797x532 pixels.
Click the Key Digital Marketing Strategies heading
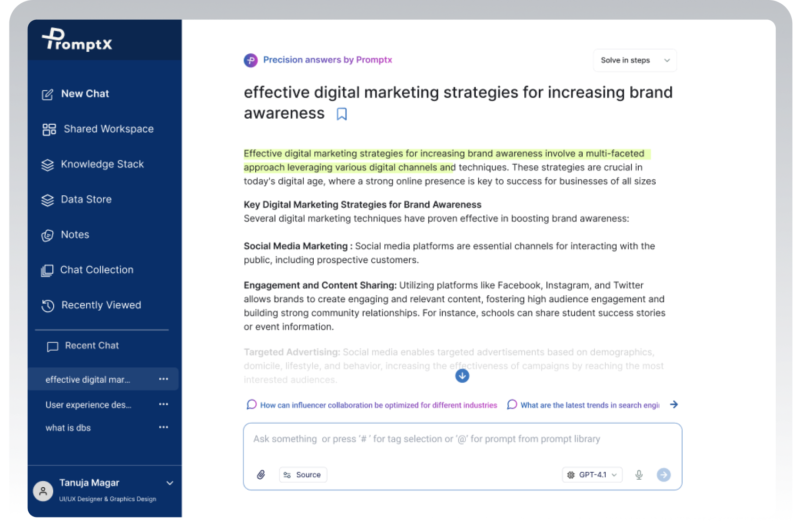coord(363,204)
